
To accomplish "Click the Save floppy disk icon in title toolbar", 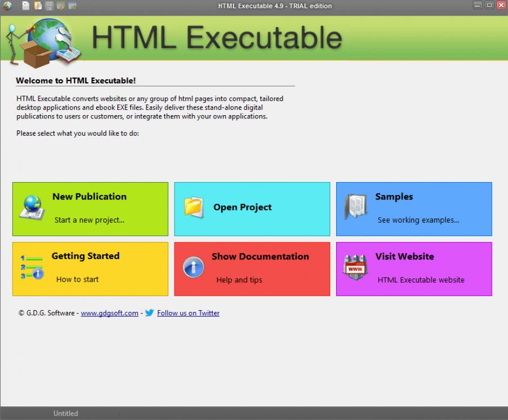I will (x=49, y=6).
